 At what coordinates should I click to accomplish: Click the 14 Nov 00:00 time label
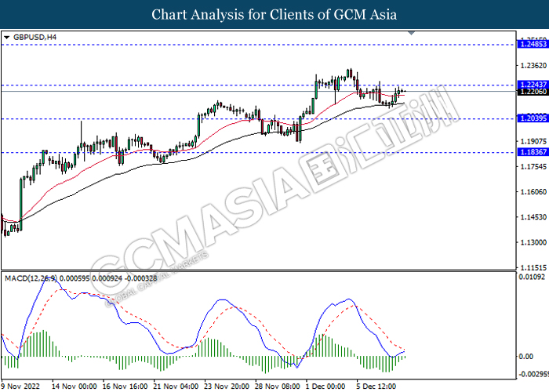click(x=75, y=386)
